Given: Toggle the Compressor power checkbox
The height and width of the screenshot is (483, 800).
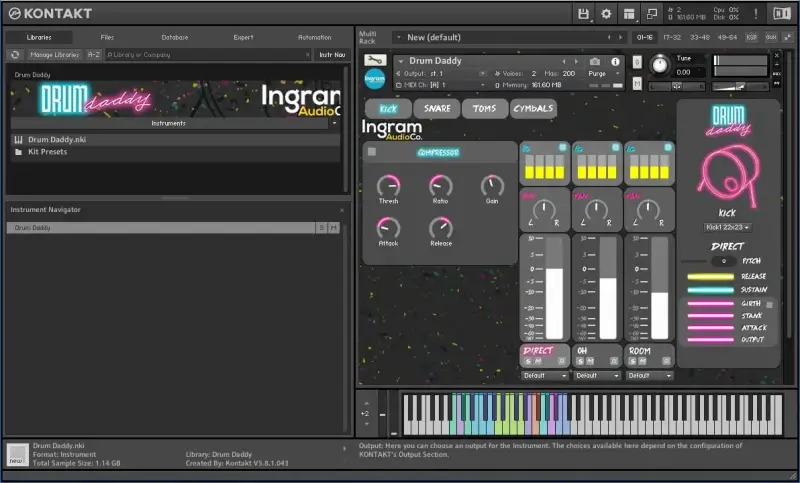Looking at the screenshot, I should pyautogui.click(x=372, y=151).
